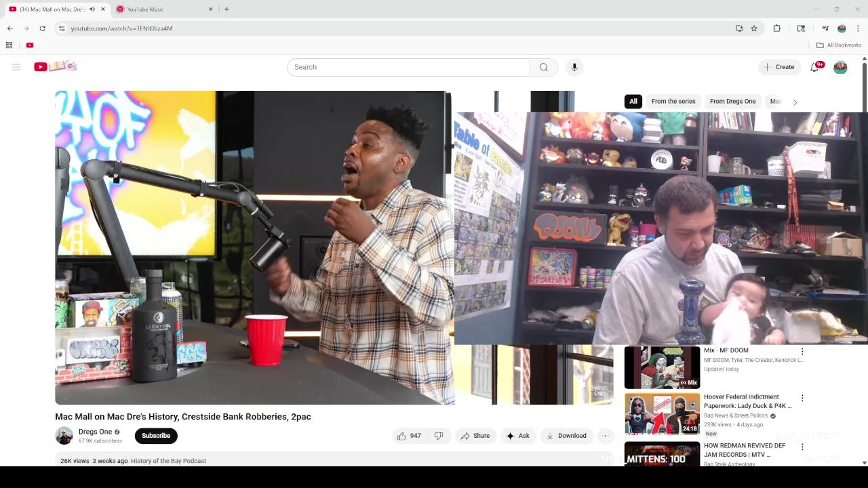This screenshot has height=488, width=868.
Task: Show more filter chips with chevron
Action: [x=795, y=102]
